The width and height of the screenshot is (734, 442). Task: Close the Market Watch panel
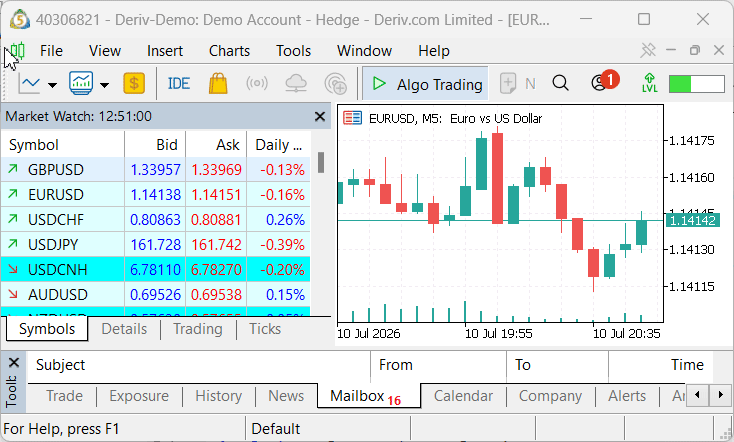coord(320,116)
